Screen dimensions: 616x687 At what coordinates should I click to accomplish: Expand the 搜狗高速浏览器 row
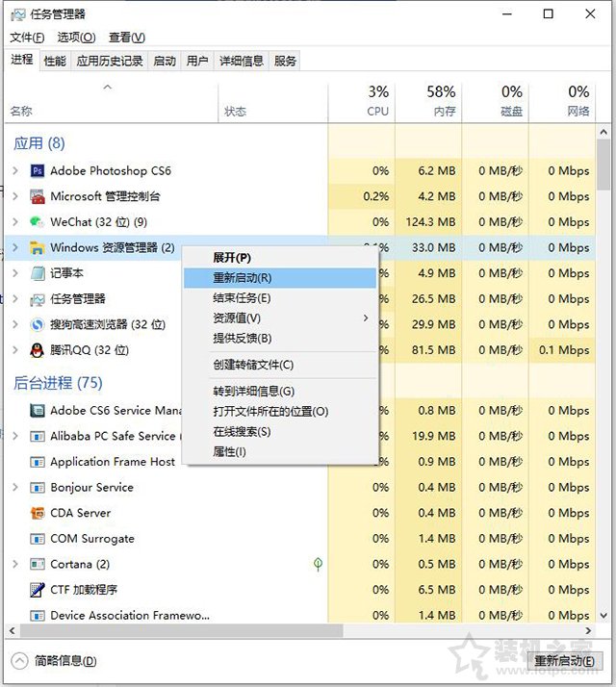[15, 324]
